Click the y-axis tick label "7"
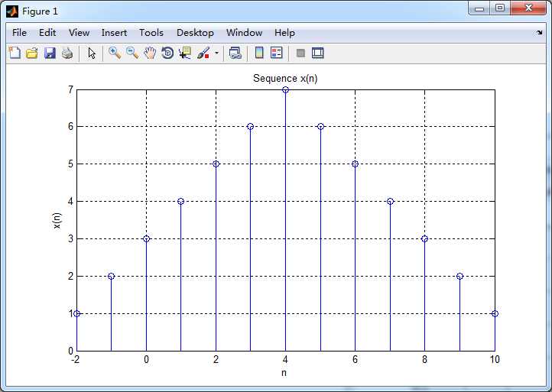552x392 pixels. pyautogui.click(x=71, y=89)
